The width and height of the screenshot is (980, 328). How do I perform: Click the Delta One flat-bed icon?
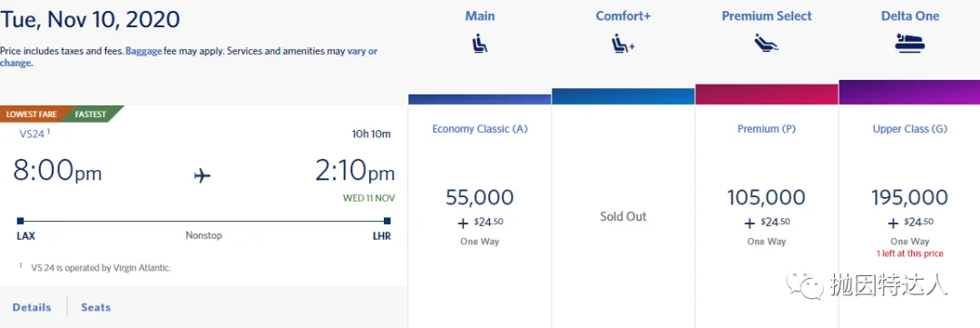pos(910,44)
